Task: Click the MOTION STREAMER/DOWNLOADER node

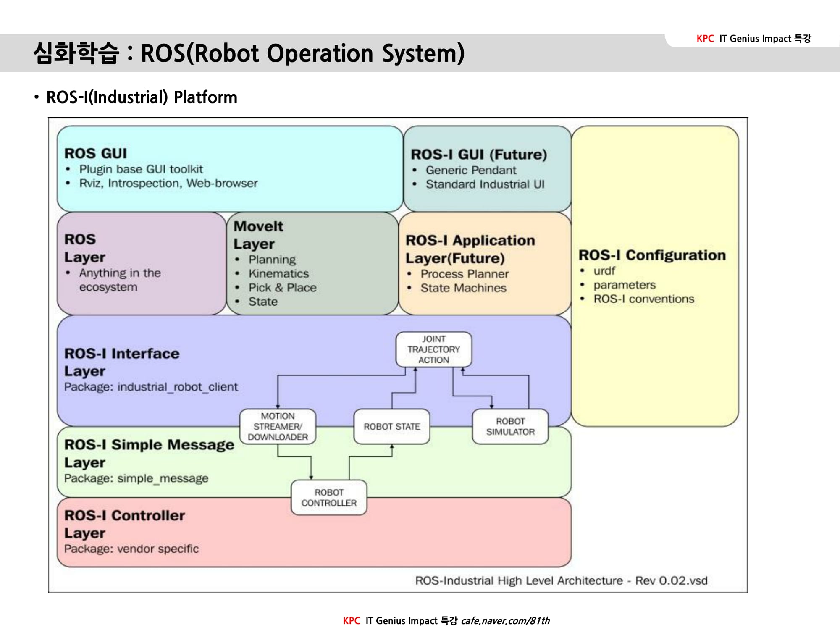Action: (278, 426)
